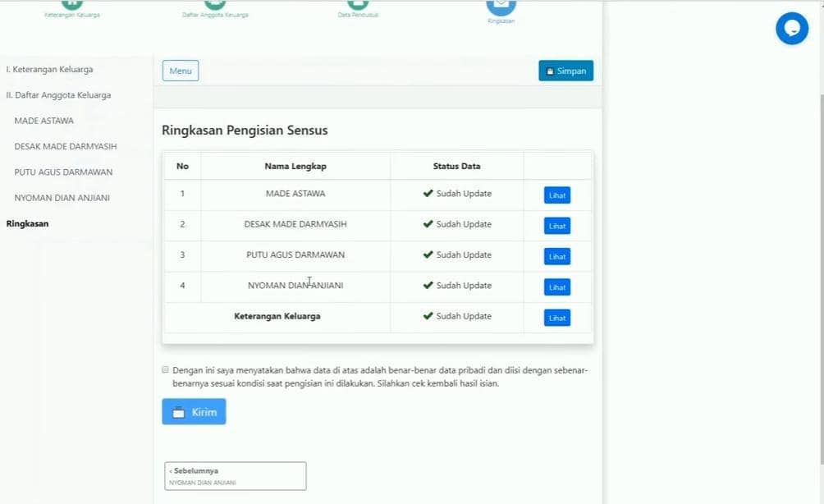824x504 pixels.
Task: Check the data declaration agreement checkbox
Action: 165,370
